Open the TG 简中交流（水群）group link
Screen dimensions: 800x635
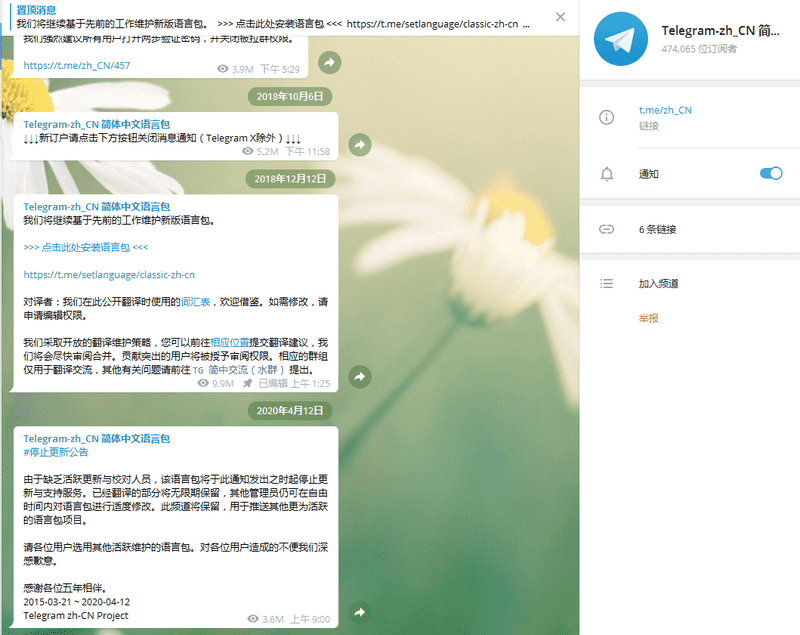tap(238, 370)
